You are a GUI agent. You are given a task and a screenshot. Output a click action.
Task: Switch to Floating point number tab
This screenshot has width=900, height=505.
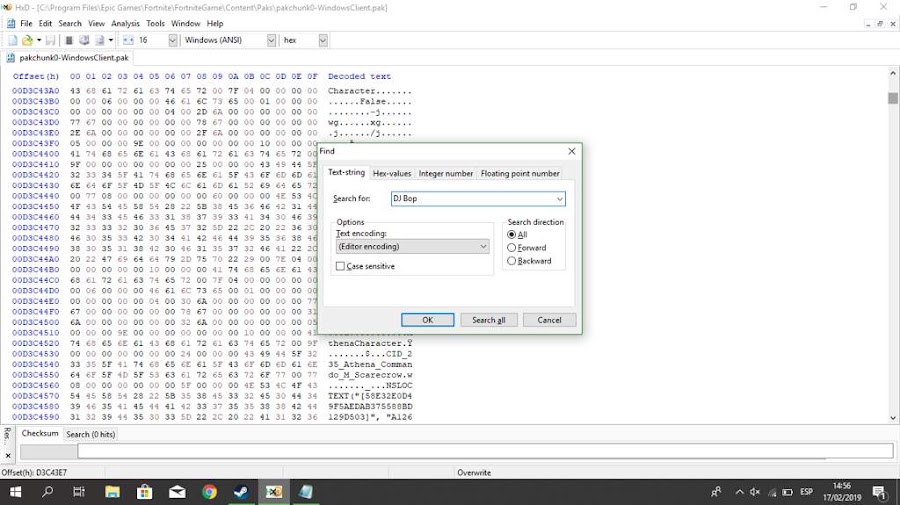coord(520,173)
